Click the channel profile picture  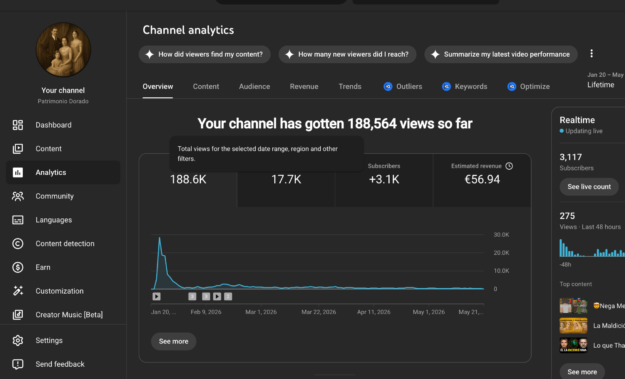pyautogui.click(x=63, y=49)
